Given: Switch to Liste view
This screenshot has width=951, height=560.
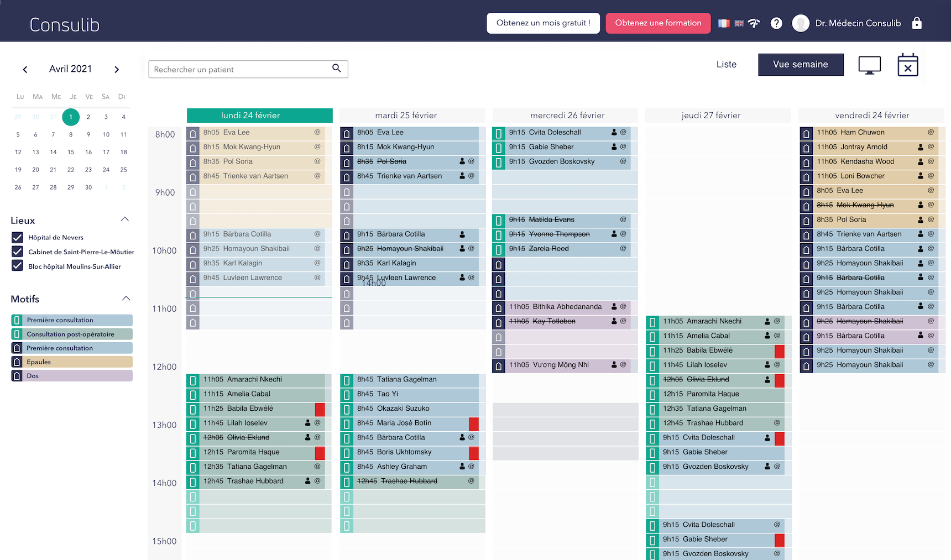Looking at the screenshot, I should [726, 65].
